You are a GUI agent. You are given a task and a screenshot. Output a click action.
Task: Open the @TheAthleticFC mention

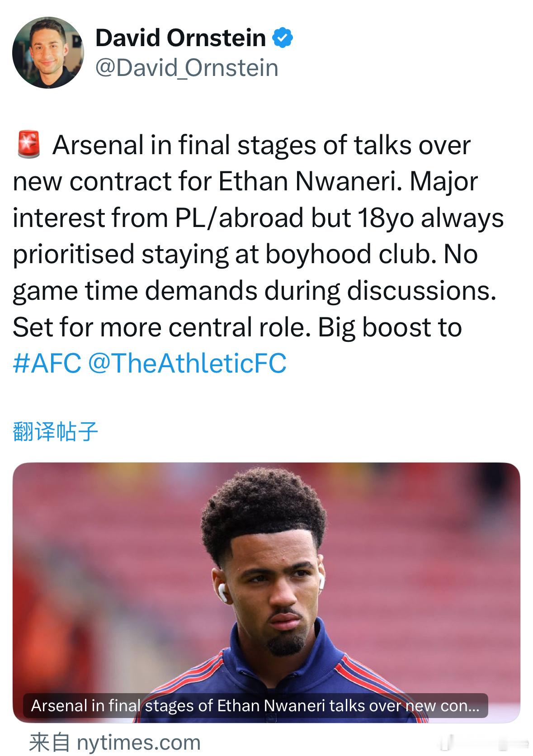coord(187,363)
